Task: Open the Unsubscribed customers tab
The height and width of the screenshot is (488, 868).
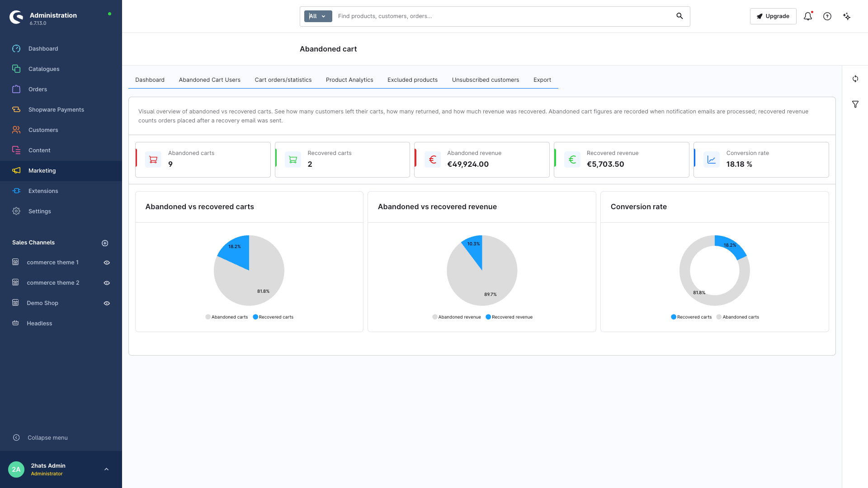Action: [486, 80]
